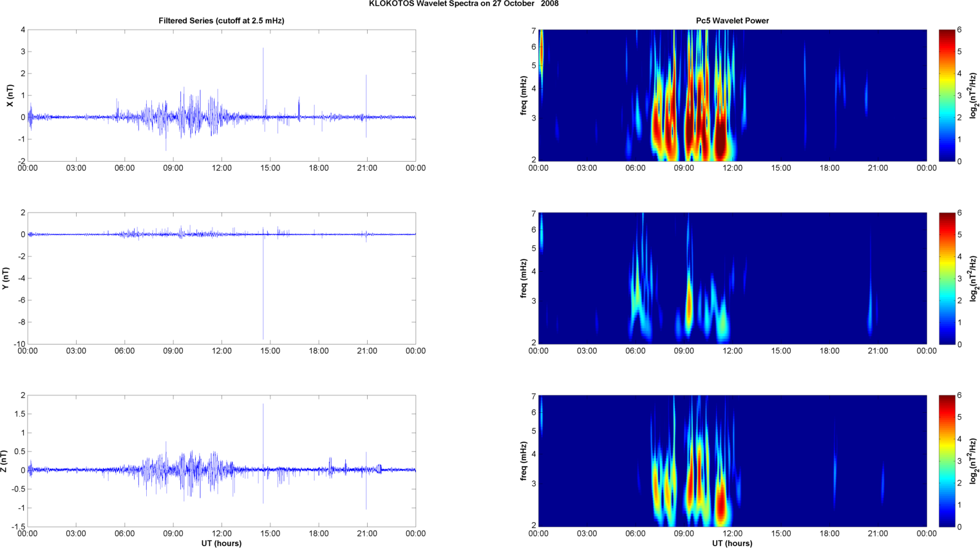Click the 18:00 tick label under the bottom spectrogram

(x=829, y=533)
